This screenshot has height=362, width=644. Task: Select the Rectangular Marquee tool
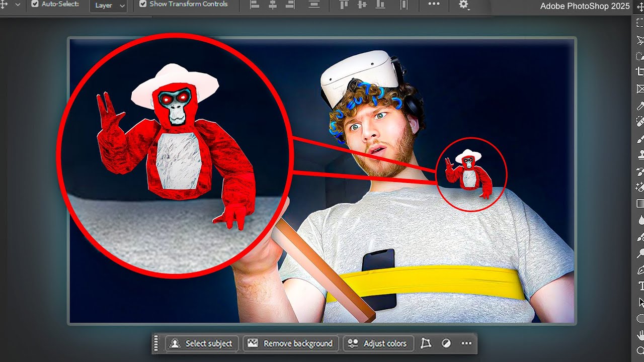[x=640, y=23]
